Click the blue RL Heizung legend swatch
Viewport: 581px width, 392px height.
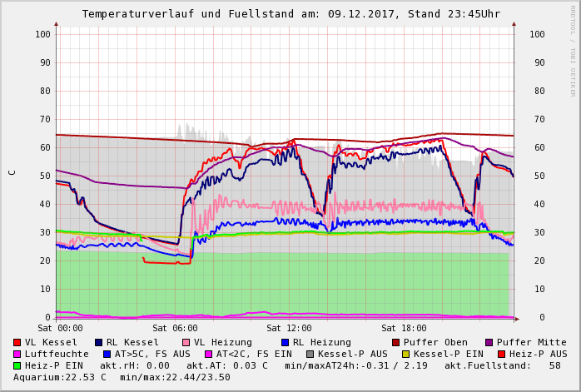pos(285,342)
